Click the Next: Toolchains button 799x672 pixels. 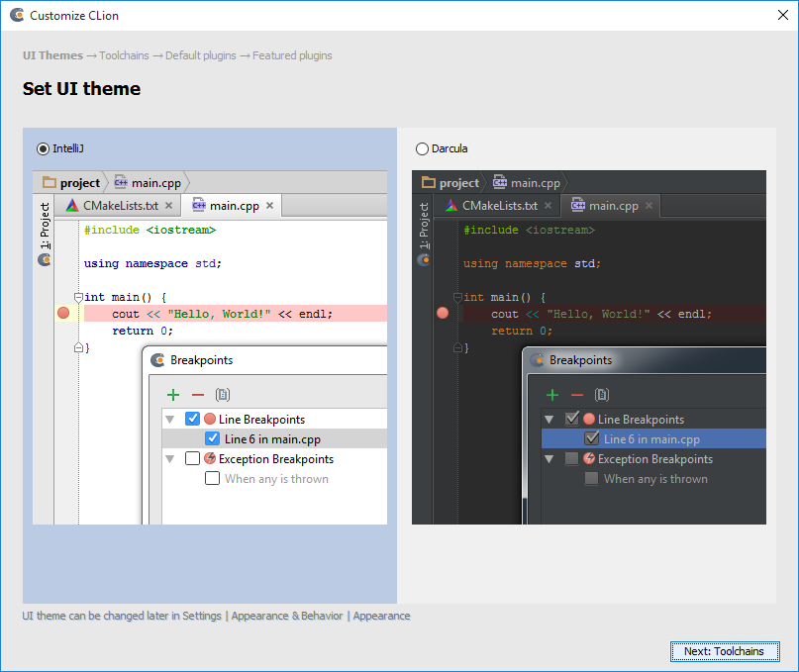pos(724,651)
